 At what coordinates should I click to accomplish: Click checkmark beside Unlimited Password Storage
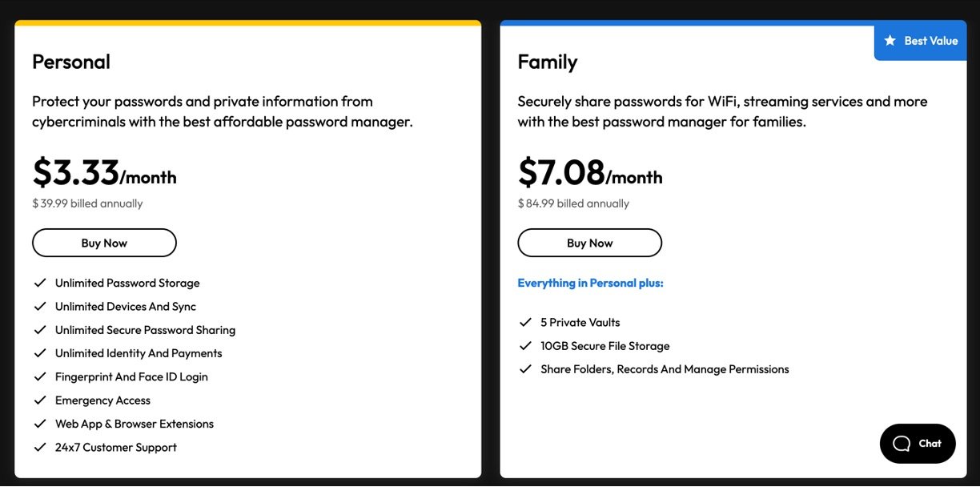tap(39, 283)
